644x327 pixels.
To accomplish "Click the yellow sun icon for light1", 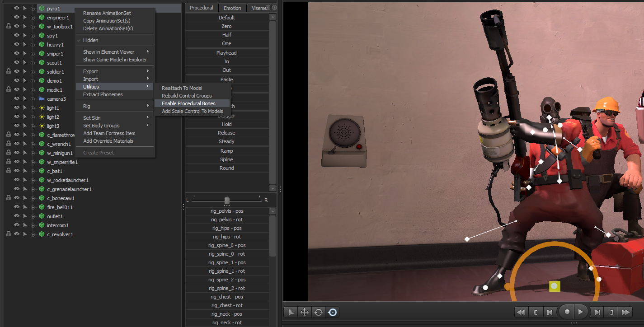I will pos(42,108).
